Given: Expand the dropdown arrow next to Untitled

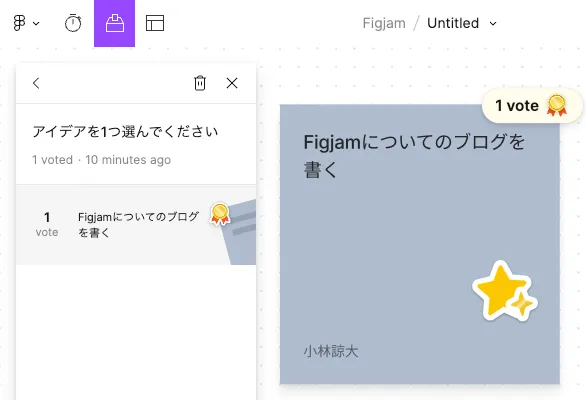Looking at the screenshot, I should pos(493,24).
